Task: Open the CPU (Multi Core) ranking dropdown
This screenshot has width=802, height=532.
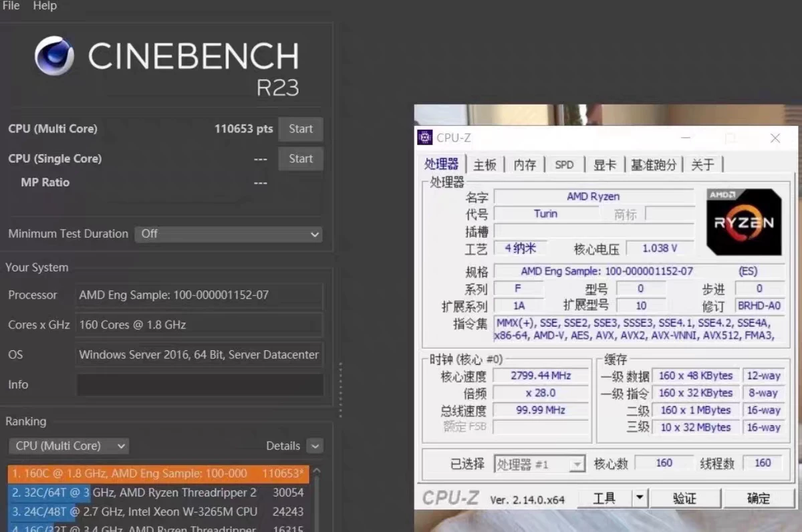Action: [x=69, y=446]
